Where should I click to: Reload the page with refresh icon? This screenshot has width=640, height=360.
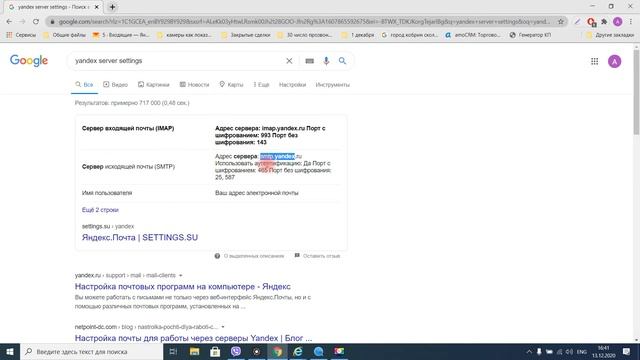coord(36,22)
